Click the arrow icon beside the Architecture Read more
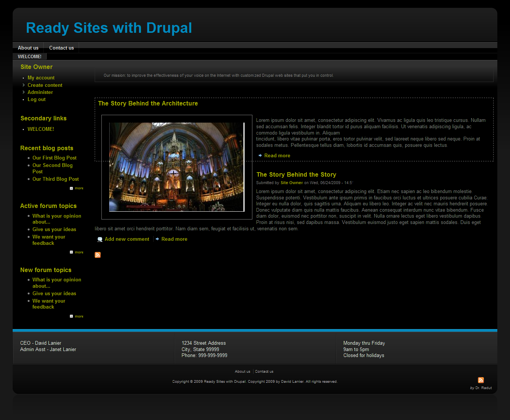Viewport: 510px width, 420px height. (x=260, y=155)
